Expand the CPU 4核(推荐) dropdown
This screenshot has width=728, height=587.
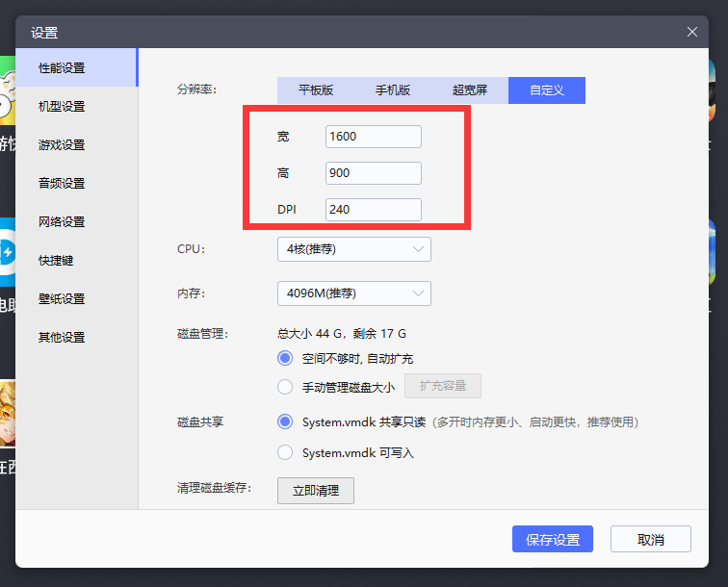(x=354, y=249)
